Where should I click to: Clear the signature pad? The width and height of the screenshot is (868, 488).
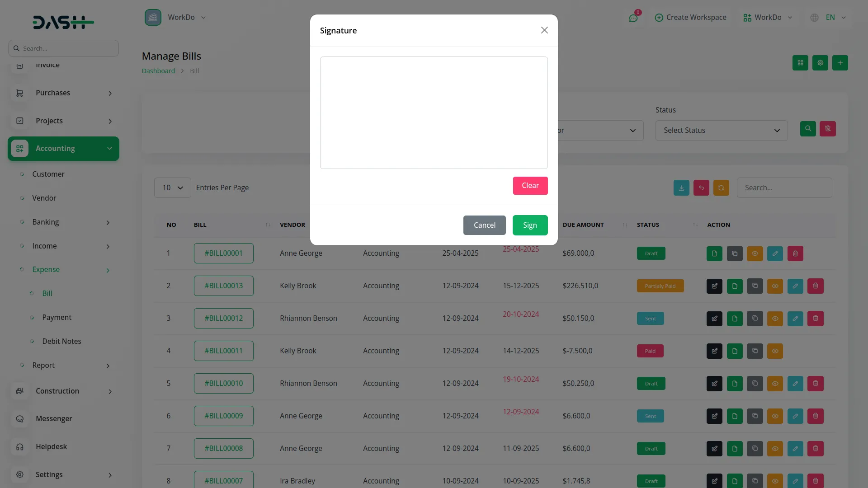530,186
